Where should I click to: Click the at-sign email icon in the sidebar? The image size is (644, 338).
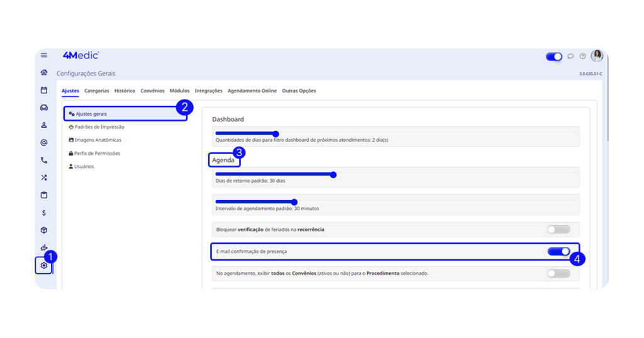click(44, 143)
